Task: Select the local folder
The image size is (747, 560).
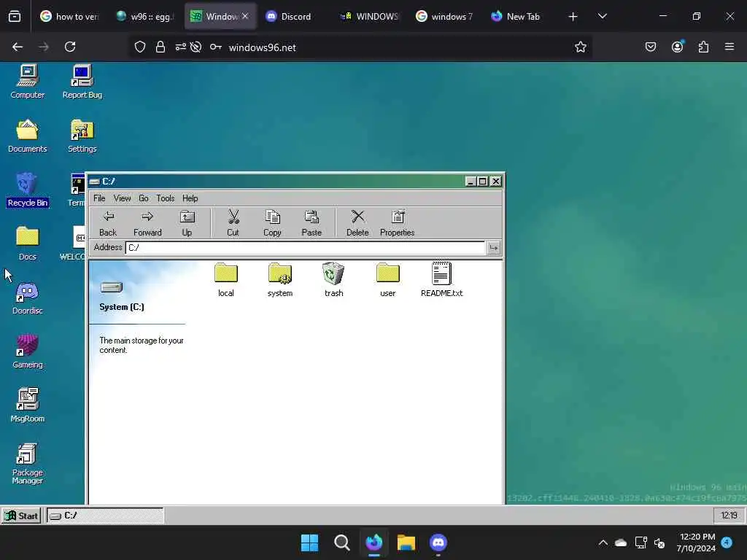Action: 226,280
